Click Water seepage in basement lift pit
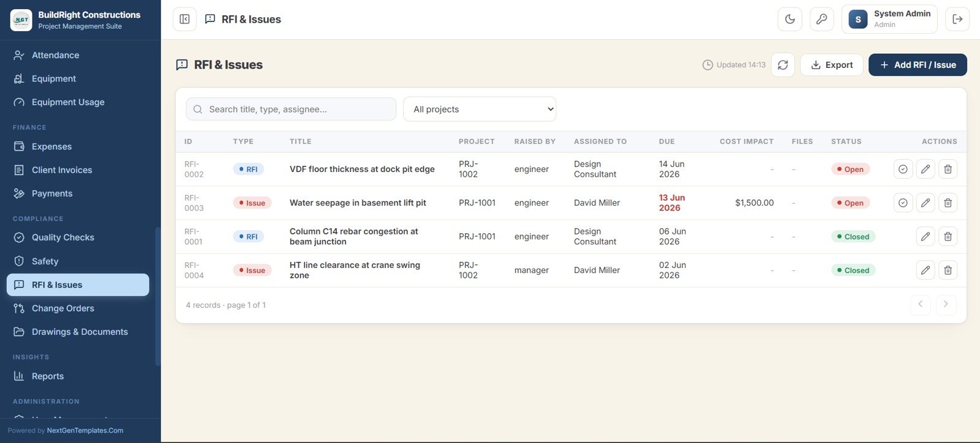980x443 pixels. tap(358, 203)
